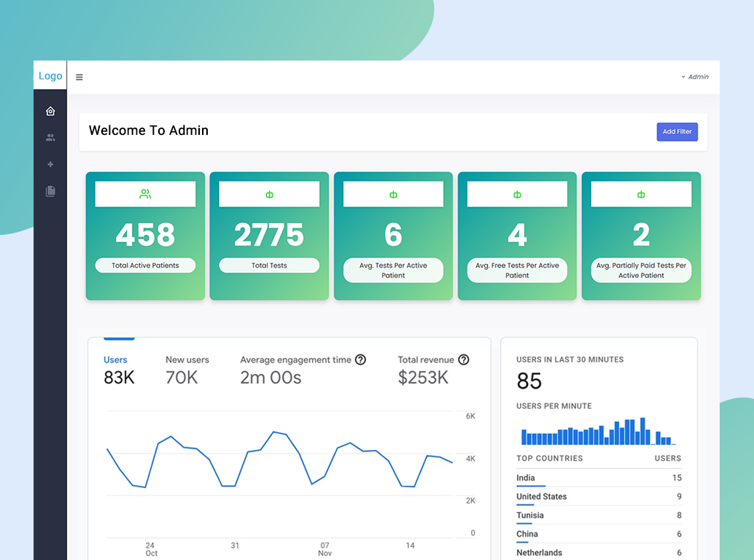Click the icon atop Avg. Partially Paid Tests card
Screen dimensions: 754x560
pos(641,195)
